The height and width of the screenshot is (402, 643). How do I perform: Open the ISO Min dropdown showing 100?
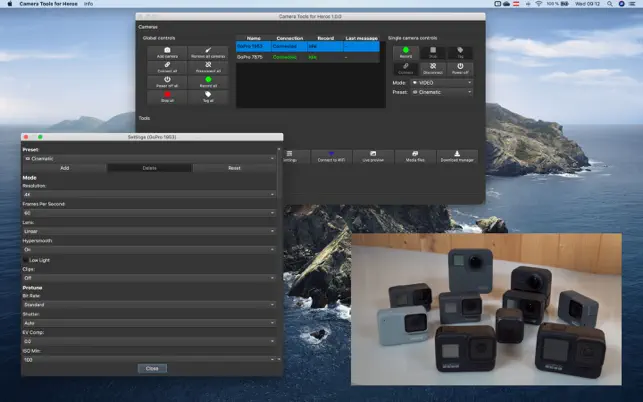click(x=149, y=359)
